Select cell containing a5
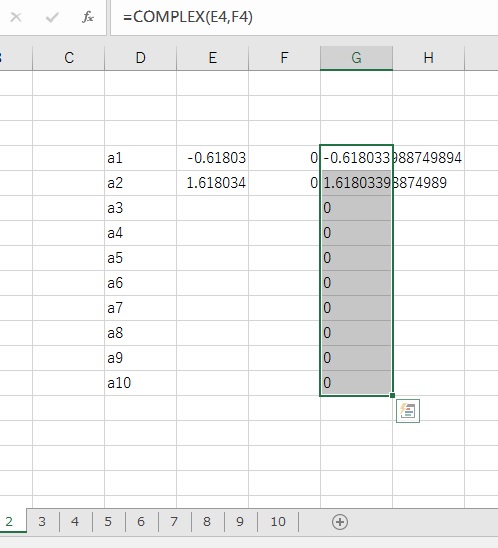Screen dimensions: 498x548 (x=140, y=258)
